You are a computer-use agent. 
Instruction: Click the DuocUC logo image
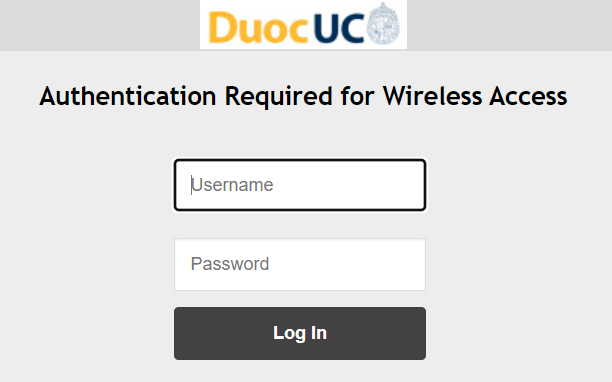(303, 25)
